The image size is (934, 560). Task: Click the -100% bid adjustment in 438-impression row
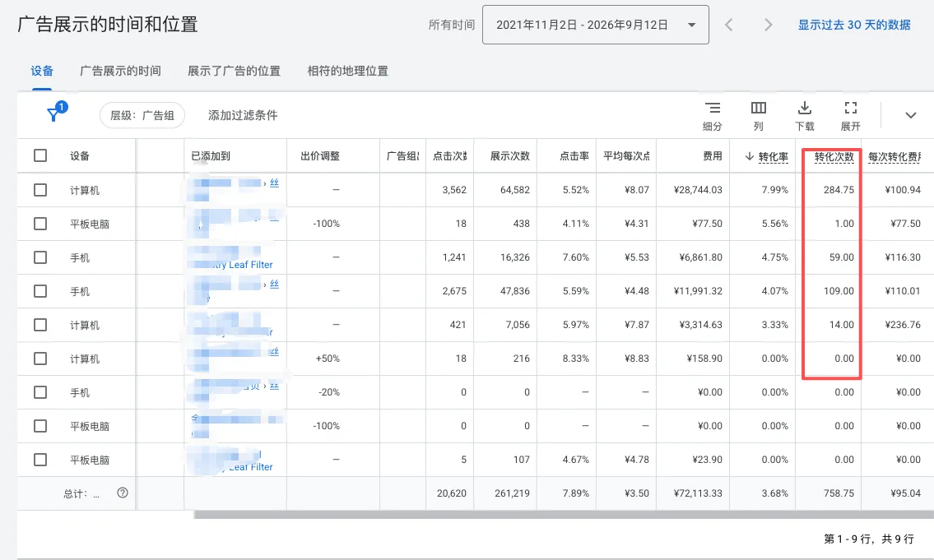click(327, 224)
